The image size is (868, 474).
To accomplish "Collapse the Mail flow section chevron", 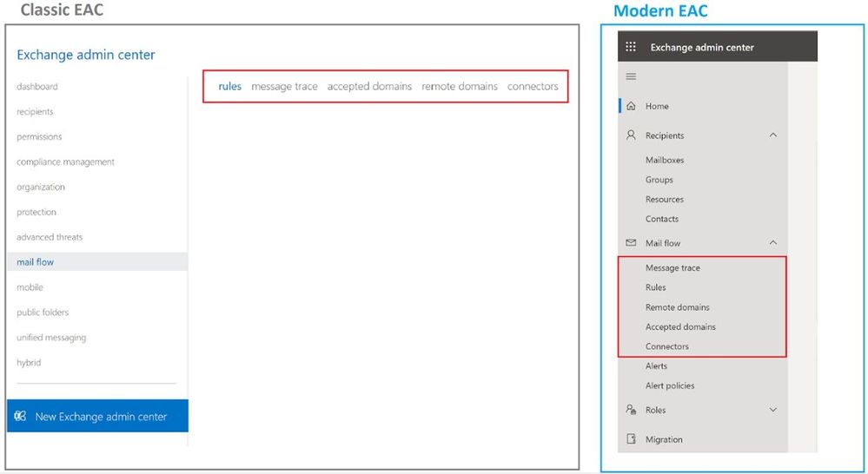I will pyautogui.click(x=772, y=243).
